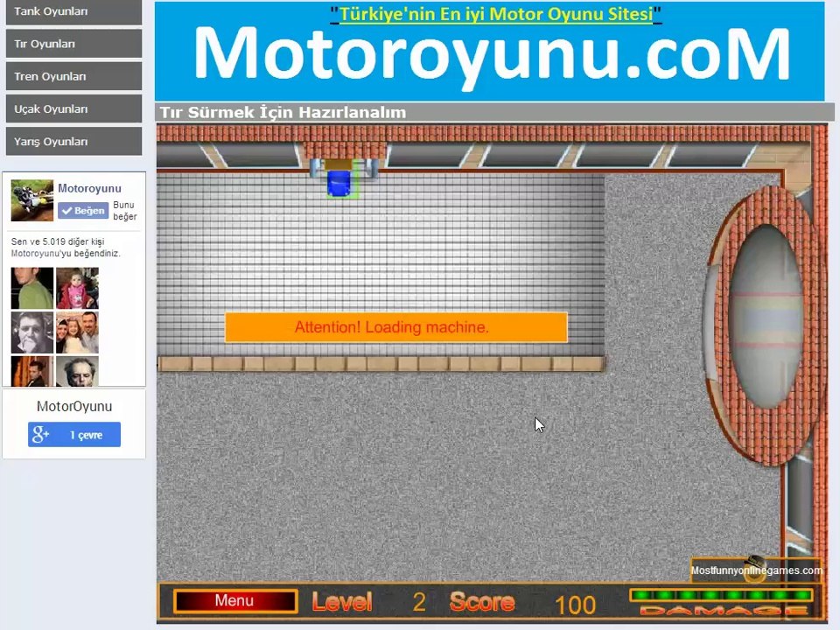Screen dimensions: 840x630
Task: Click the Level number 2
Action: point(419,602)
